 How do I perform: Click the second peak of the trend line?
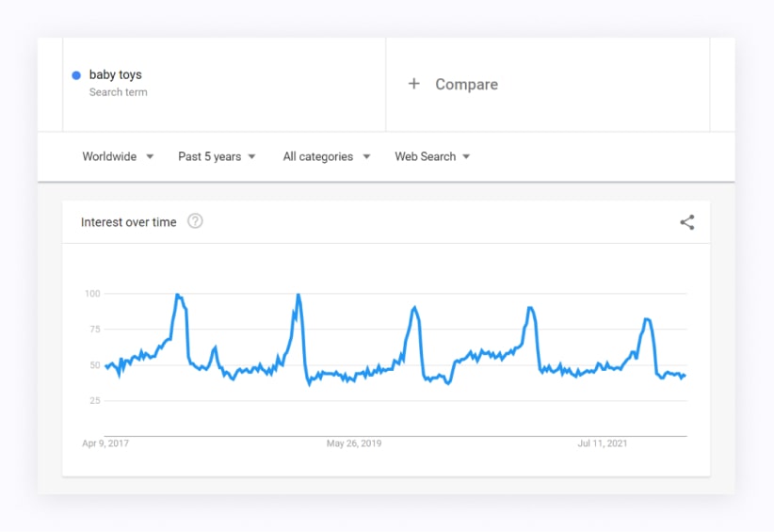click(x=298, y=295)
